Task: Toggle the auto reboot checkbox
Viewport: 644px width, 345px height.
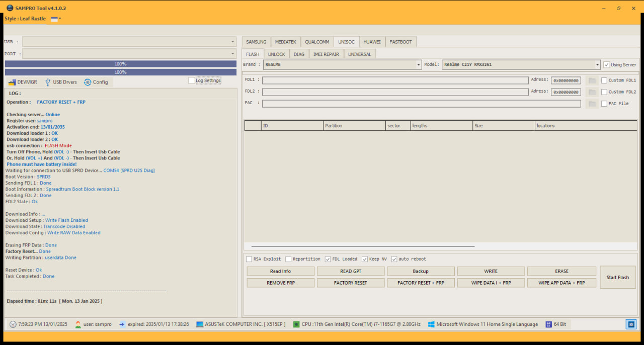Action: [x=394, y=259]
